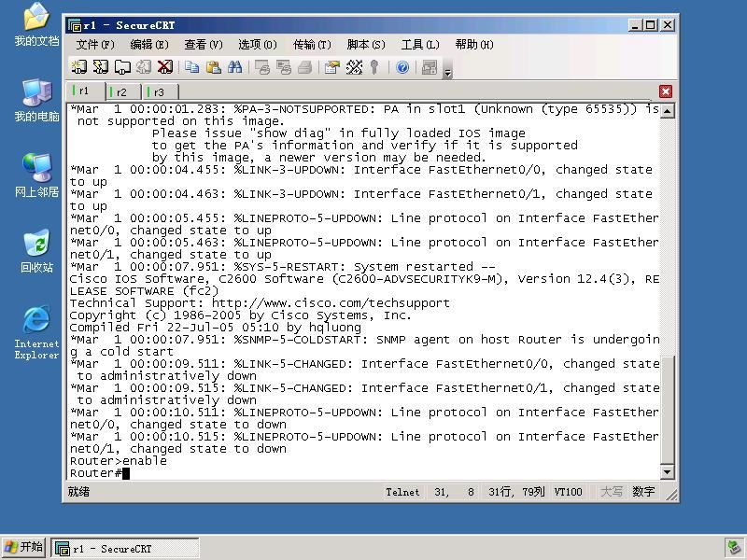Click the window resize grip corner
Image resolution: width=747 pixels, height=560 pixels.
(x=671, y=496)
